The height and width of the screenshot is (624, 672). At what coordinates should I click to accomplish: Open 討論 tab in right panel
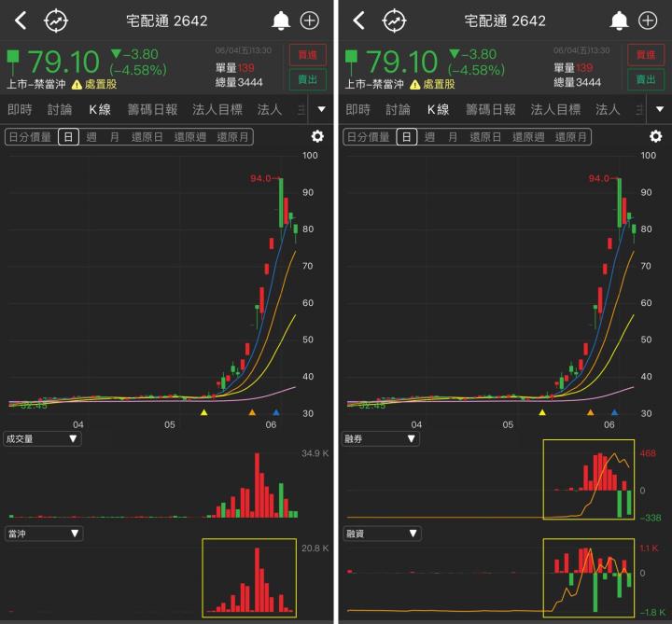398,110
